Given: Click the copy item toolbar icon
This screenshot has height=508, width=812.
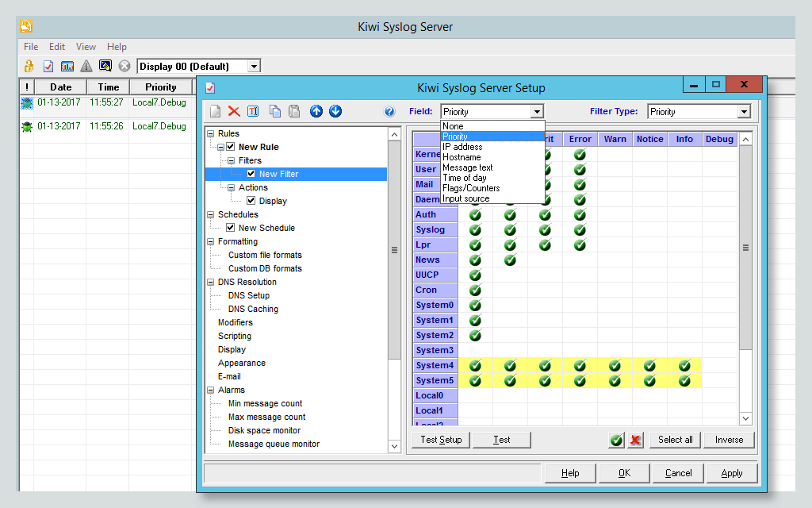Looking at the screenshot, I should point(275,111).
